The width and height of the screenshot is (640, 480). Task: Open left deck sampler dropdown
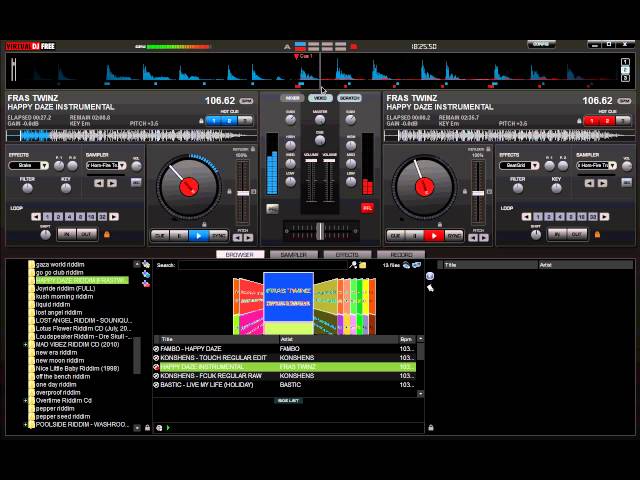coord(122,165)
